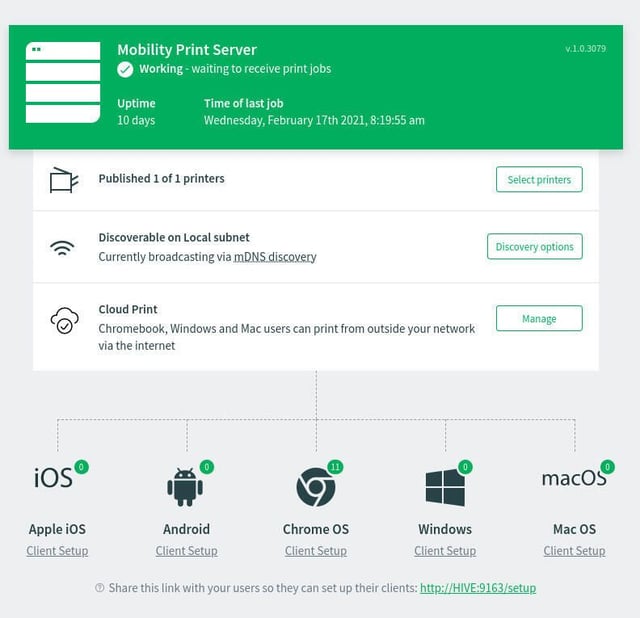Click the Windows logo icon

tap(445, 487)
